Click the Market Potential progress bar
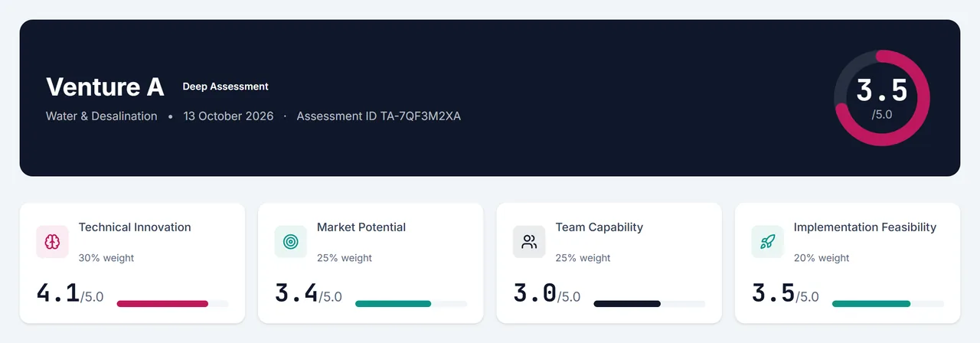The height and width of the screenshot is (343, 980). (x=411, y=304)
